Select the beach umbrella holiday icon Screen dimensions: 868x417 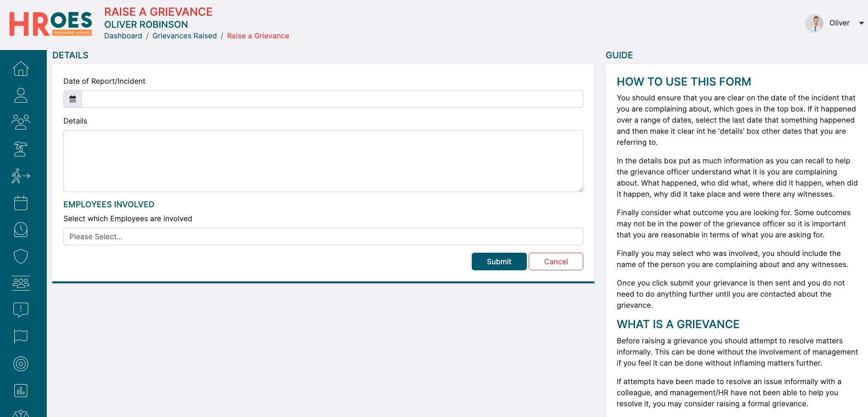pyautogui.click(x=21, y=149)
